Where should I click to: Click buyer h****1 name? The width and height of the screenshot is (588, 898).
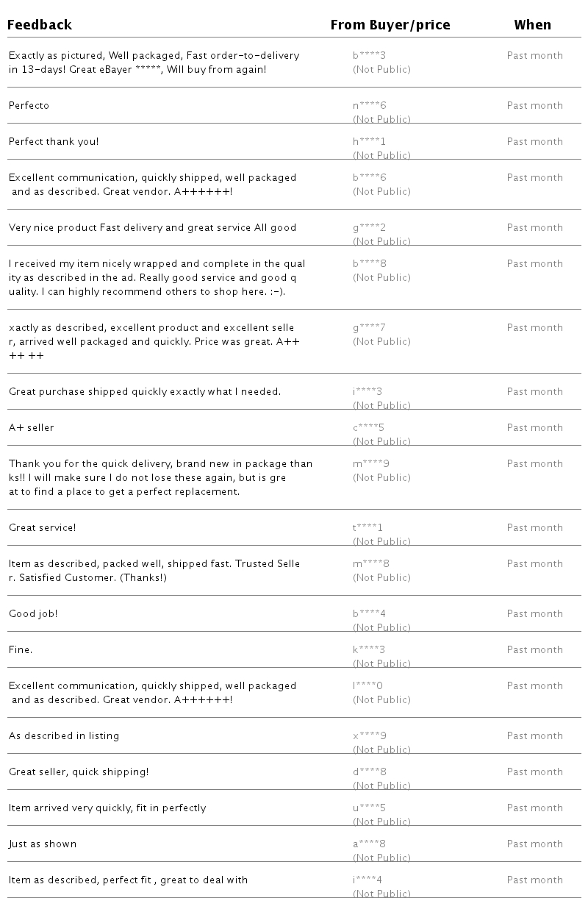pyautogui.click(x=369, y=141)
